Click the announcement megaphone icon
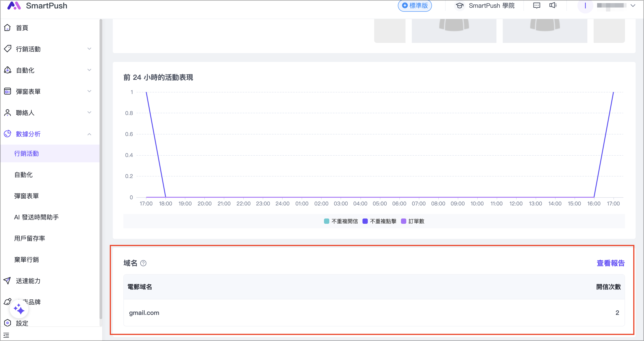The image size is (644, 341). (x=553, y=6)
